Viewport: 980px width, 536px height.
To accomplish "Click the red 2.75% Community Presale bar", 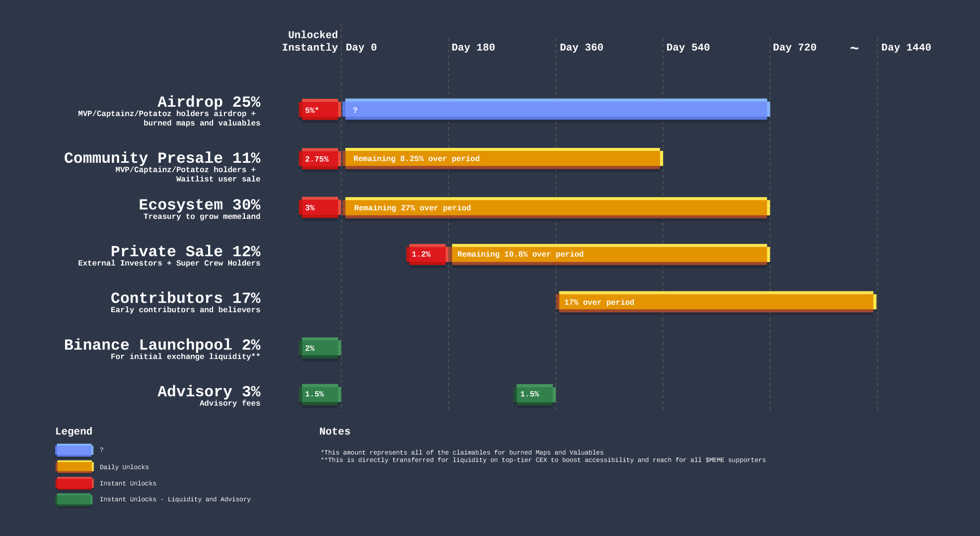I will pyautogui.click(x=320, y=159).
